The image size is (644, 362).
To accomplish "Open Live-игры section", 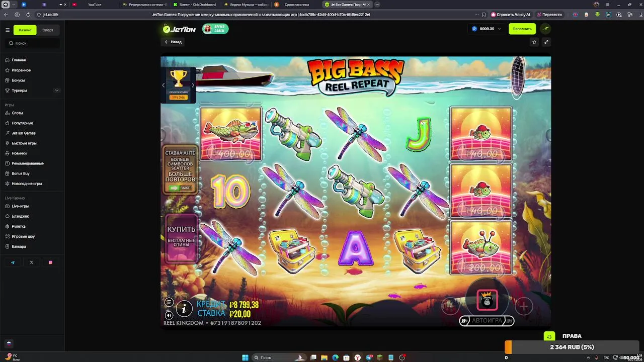I will click(x=32, y=206).
